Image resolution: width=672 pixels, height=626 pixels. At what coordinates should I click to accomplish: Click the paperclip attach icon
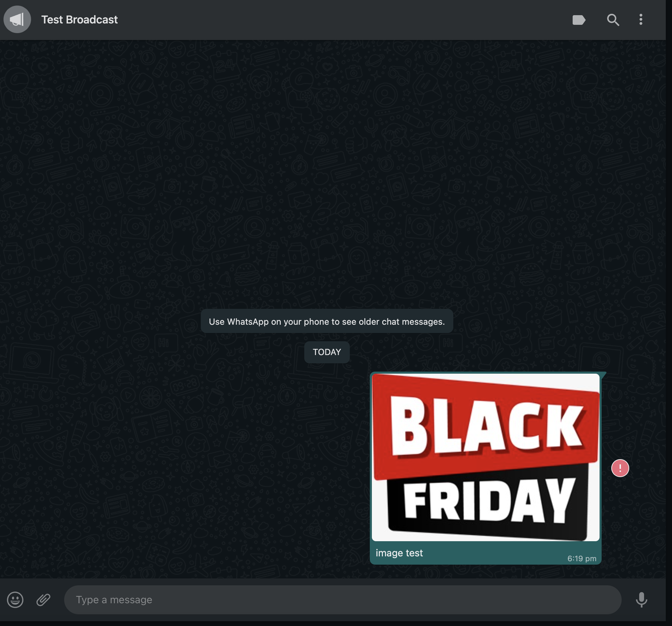[43, 600]
